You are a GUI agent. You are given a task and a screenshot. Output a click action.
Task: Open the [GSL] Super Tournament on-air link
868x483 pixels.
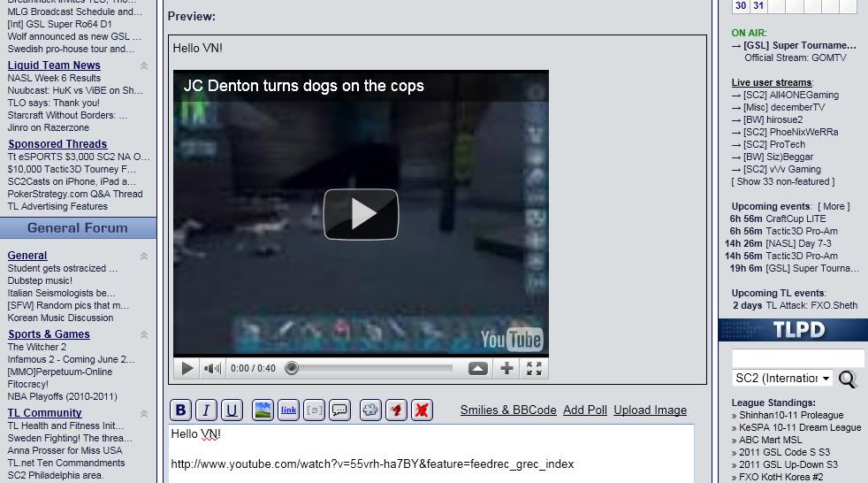(800, 45)
